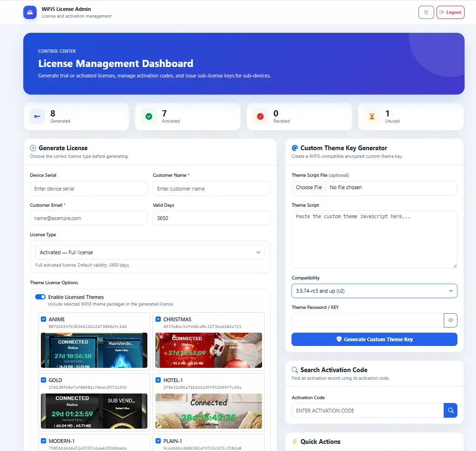The image size is (476, 451).
Task: Click the HOTEL-1 theme preview thumbnail
Action: 209,411
